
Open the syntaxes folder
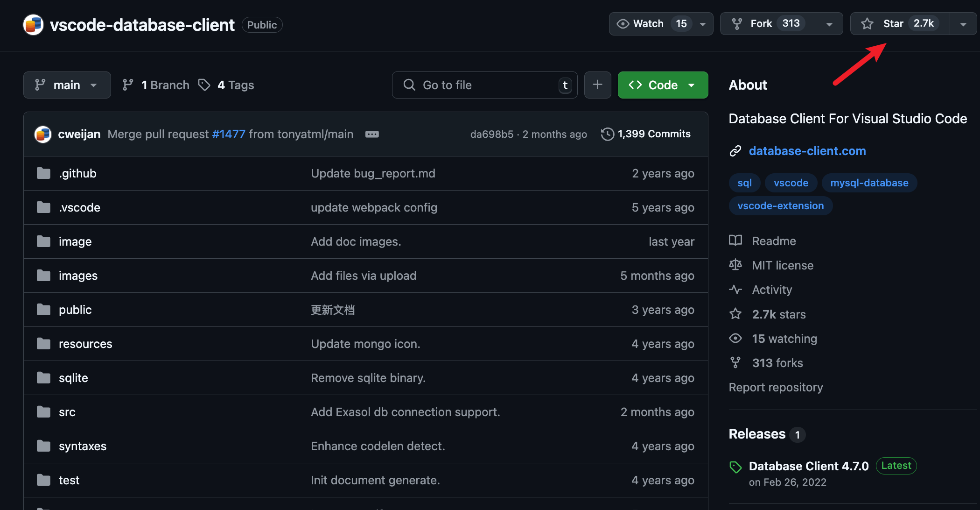coord(83,446)
